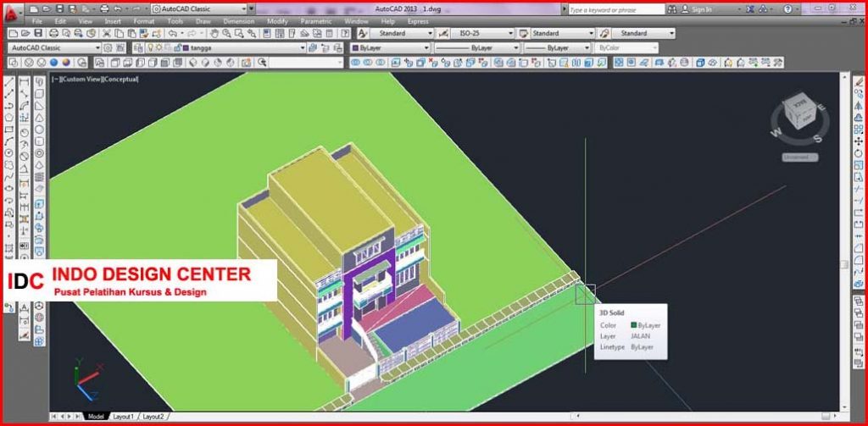The width and height of the screenshot is (868, 426).
Task: Open the Quick Access workspace dropdown AutoCAD Classic
Action: (x=198, y=9)
